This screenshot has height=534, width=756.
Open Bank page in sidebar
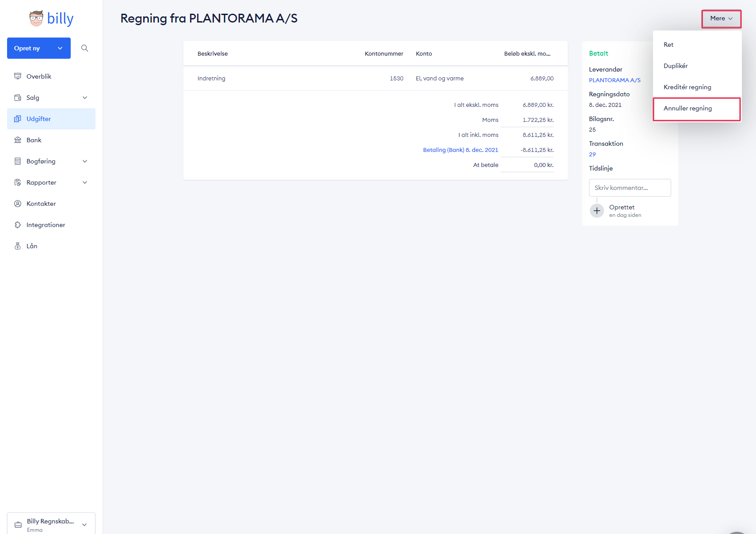[x=51, y=140]
